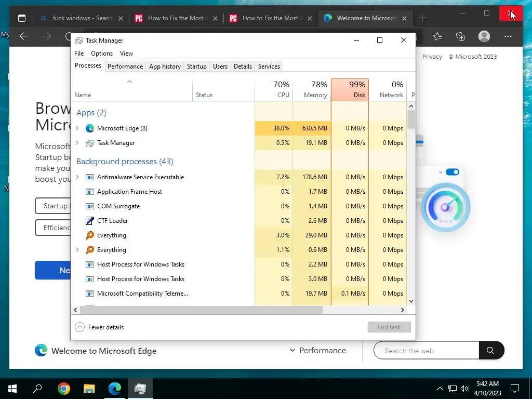Click the vertical scrollbar thumb in Task Manager
532x399 pixels.
(x=411, y=120)
